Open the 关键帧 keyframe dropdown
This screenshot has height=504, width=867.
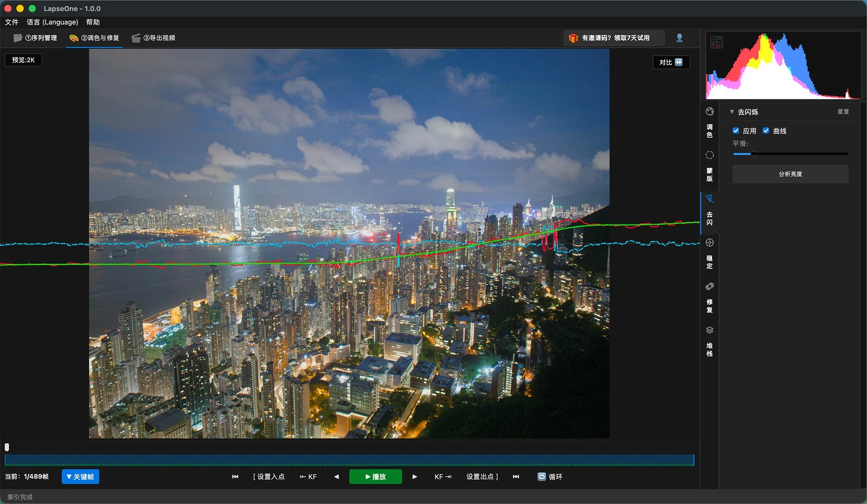[80, 476]
